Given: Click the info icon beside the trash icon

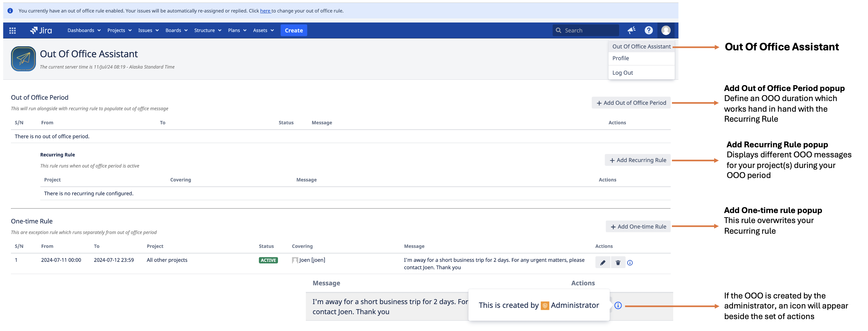Looking at the screenshot, I should click(x=630, y=262).
